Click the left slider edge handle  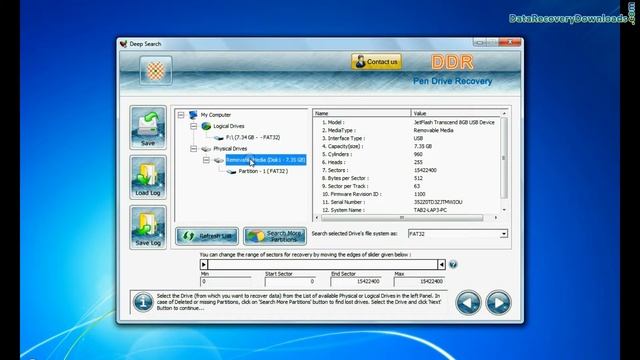click(x=204, y=264)
